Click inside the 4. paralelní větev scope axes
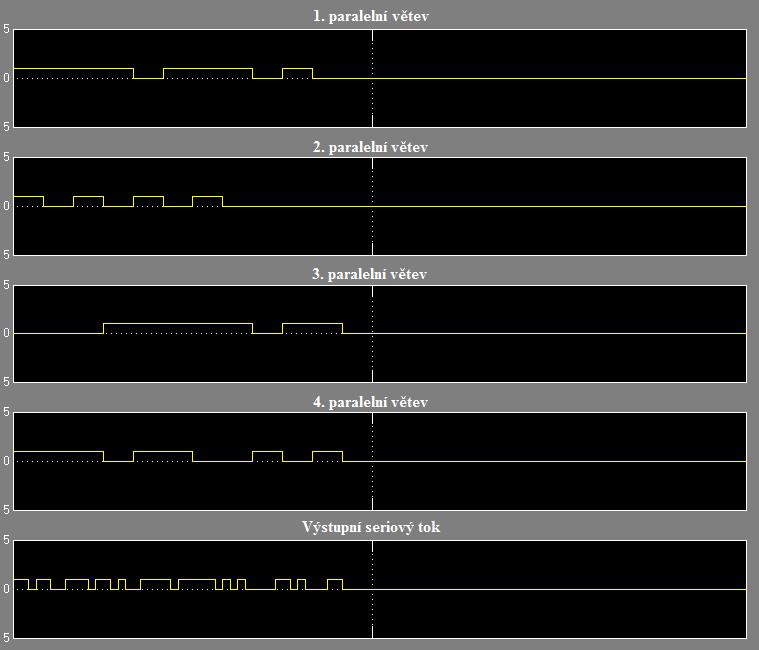The height and width of the screenshot is (650, 759). click(x=380, y=461)
